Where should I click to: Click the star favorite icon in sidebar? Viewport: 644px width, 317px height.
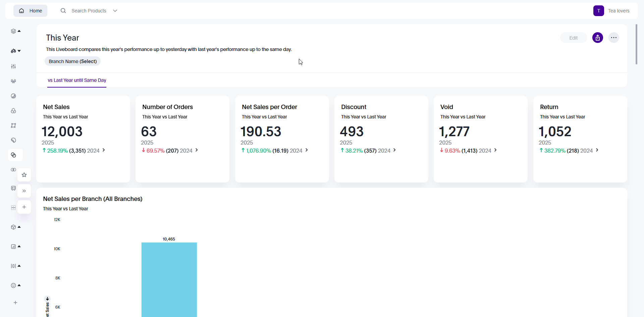coord(24,175)
